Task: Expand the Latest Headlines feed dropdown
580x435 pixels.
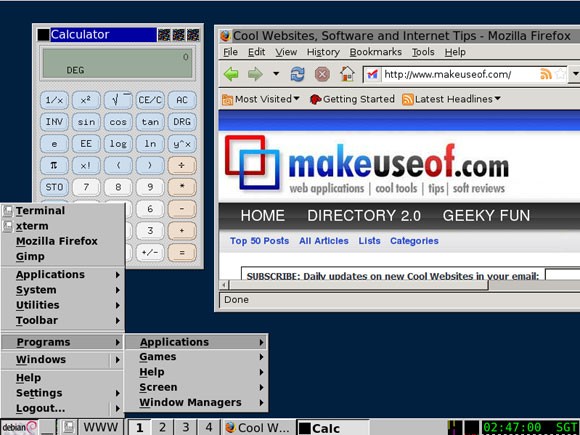Action: (x=451, y=99)
